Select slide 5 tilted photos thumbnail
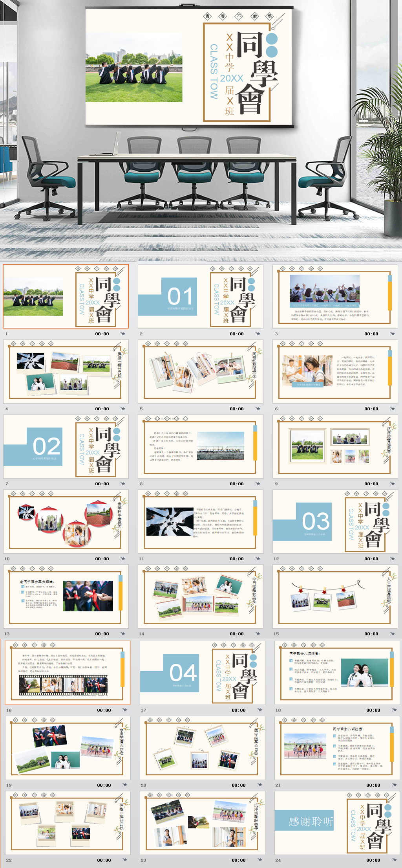 coord(201,371)
